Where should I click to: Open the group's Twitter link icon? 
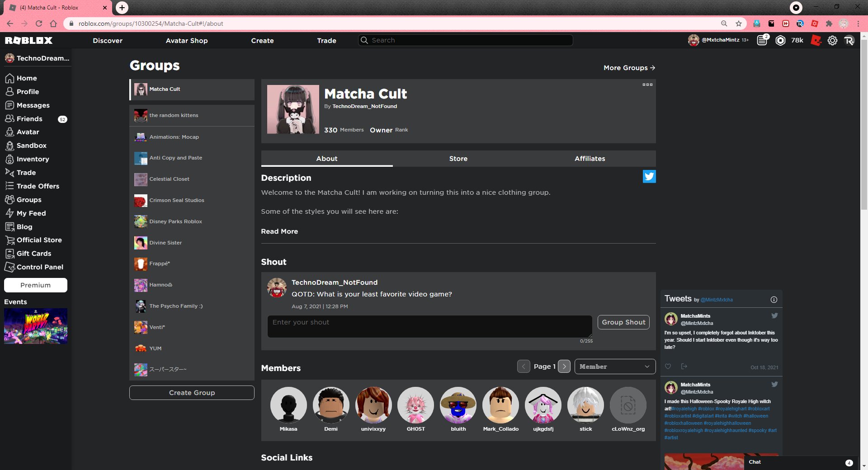tap(649, 176)
